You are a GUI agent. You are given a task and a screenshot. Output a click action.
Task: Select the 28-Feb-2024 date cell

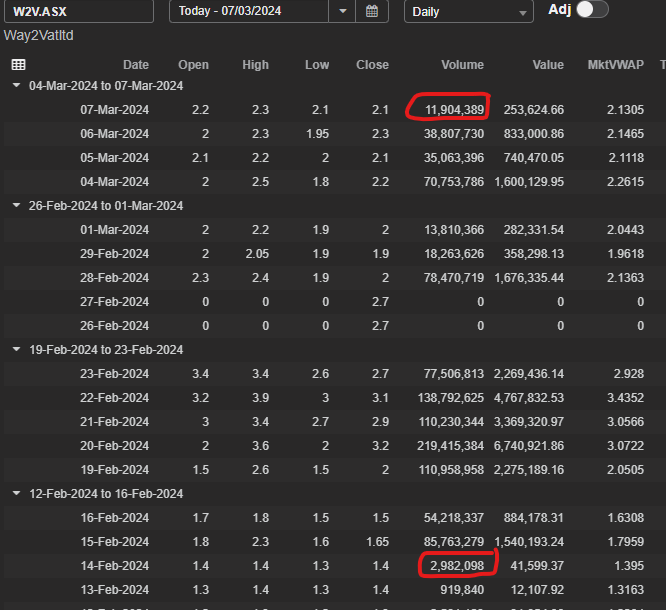pyautogui.click(x=114, y=278)
